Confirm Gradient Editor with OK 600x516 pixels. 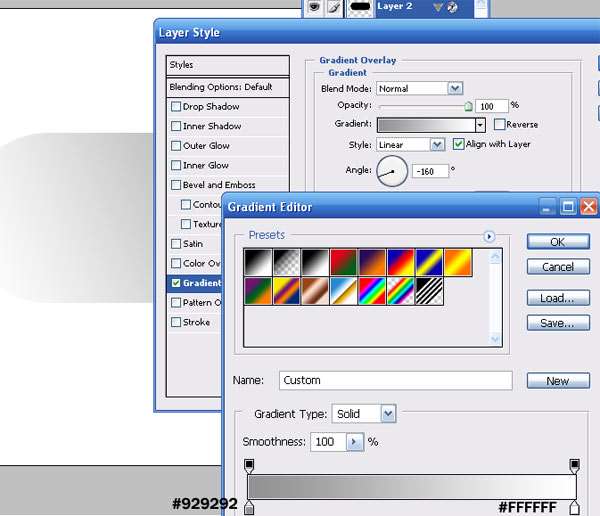tap(558, 242)
